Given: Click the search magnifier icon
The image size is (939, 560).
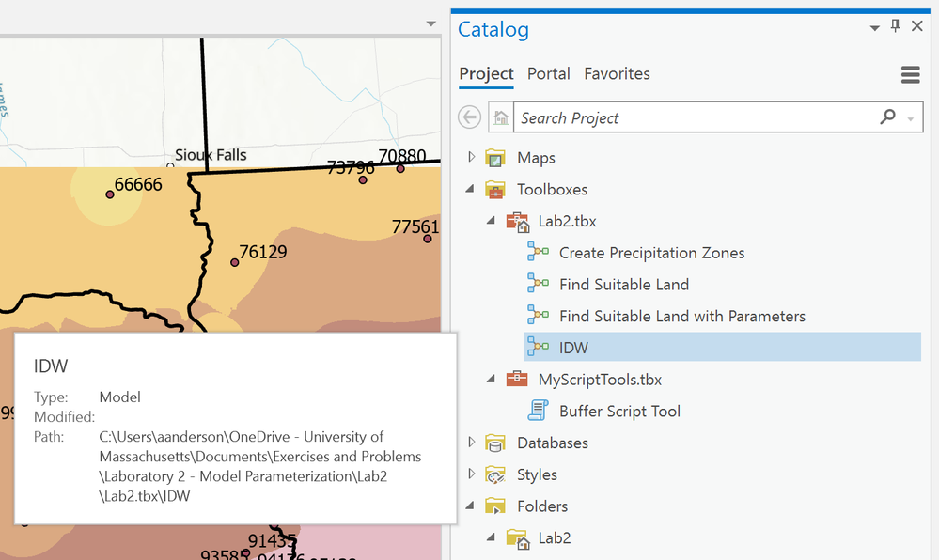Looking at the screenshot, I should point(887,117).
